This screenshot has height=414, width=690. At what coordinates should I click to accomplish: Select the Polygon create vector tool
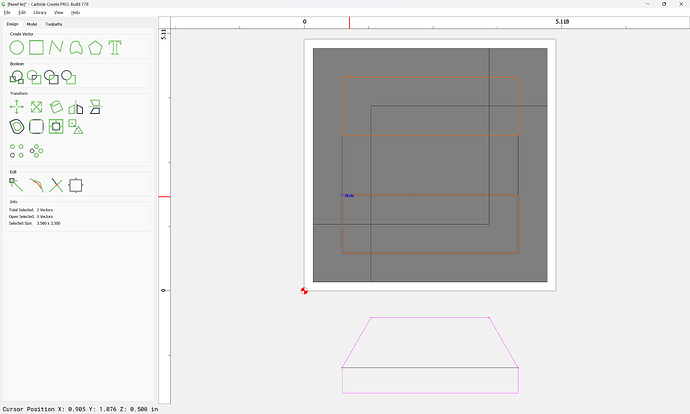[95, 48]
